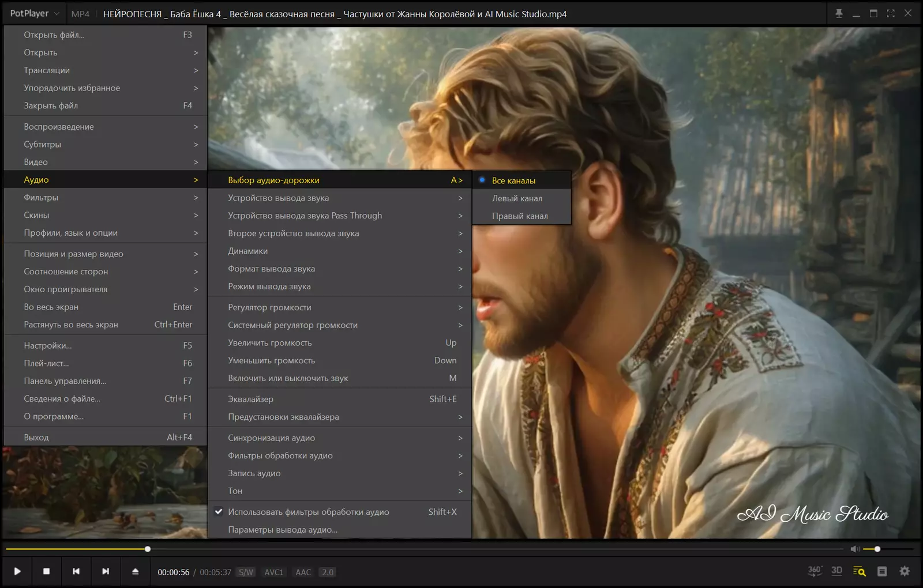Image resolution: width=923 pixels, height=588 pixels.
Task: Click the eject/open file icon
Action: tap(136, 571)
